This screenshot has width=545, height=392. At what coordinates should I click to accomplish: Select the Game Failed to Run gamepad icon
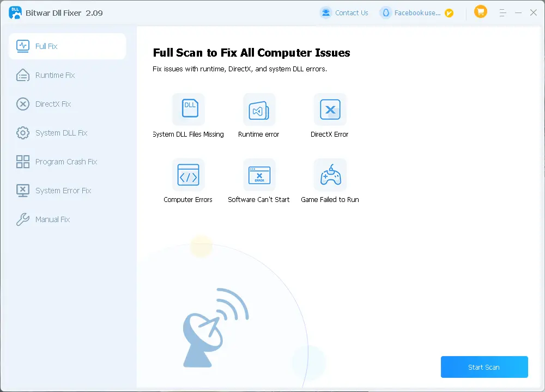click(x=330, y=175)
